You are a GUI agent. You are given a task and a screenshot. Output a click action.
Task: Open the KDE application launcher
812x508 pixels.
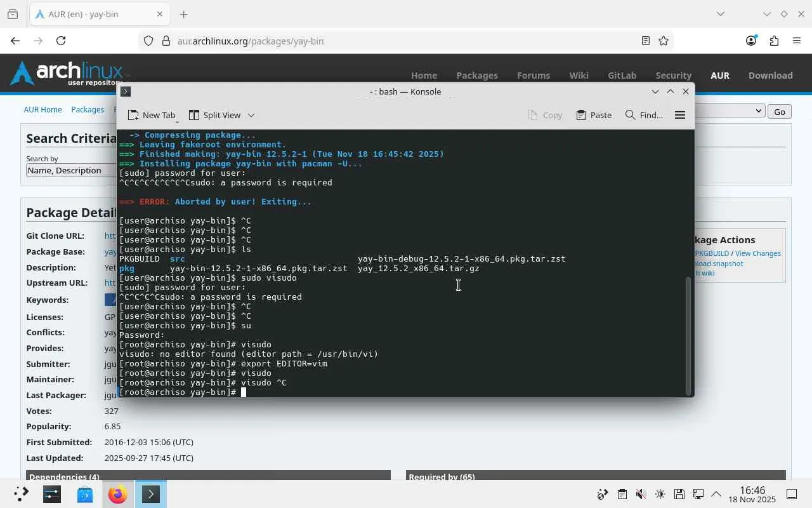pos(21,494)
